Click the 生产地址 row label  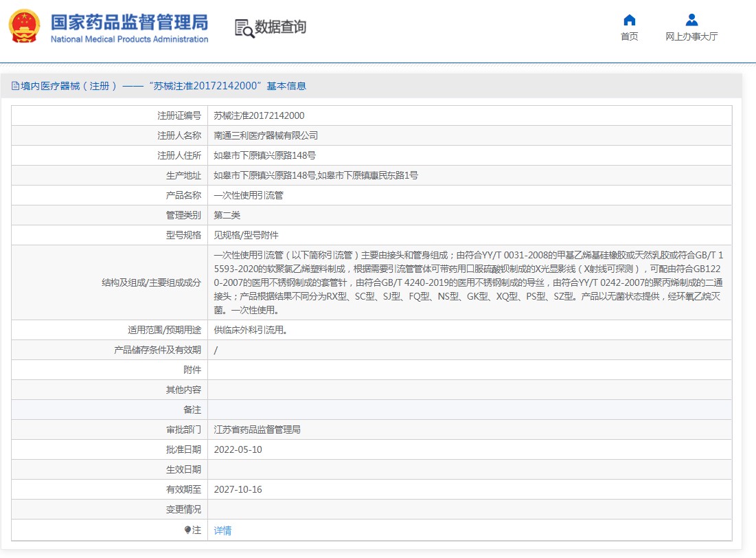[183, 176]
